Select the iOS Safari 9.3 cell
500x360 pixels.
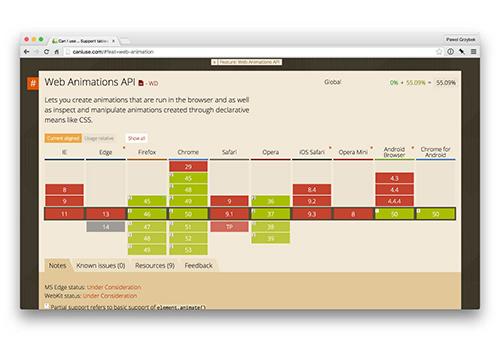[312, 214]
